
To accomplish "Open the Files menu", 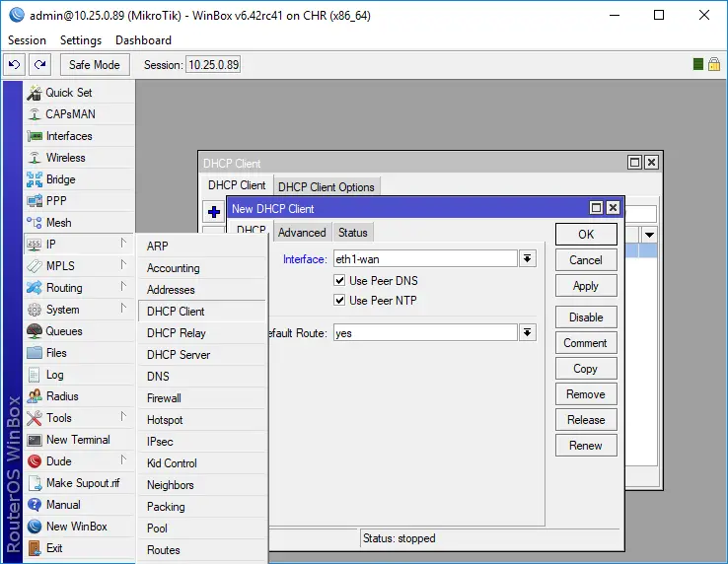I will 79,353.
